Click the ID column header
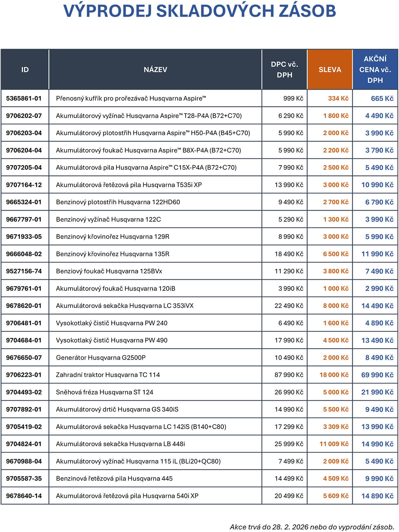Image resolution: width=399 pixels, height=532 pixels. (25, 70)
